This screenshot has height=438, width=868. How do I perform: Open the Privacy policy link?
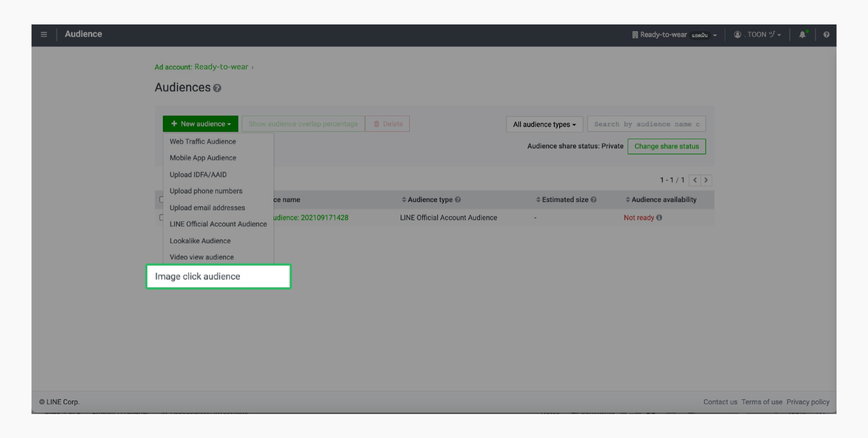(808, 402)
